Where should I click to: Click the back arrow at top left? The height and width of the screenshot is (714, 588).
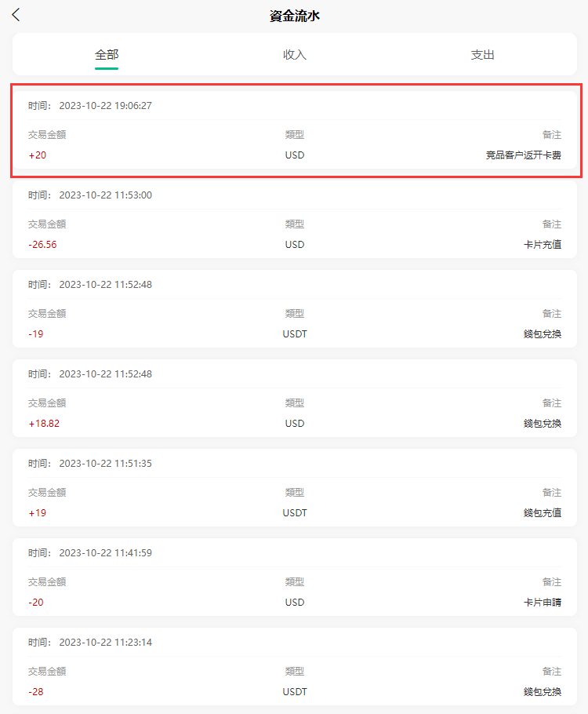click(x=16, y=14)
